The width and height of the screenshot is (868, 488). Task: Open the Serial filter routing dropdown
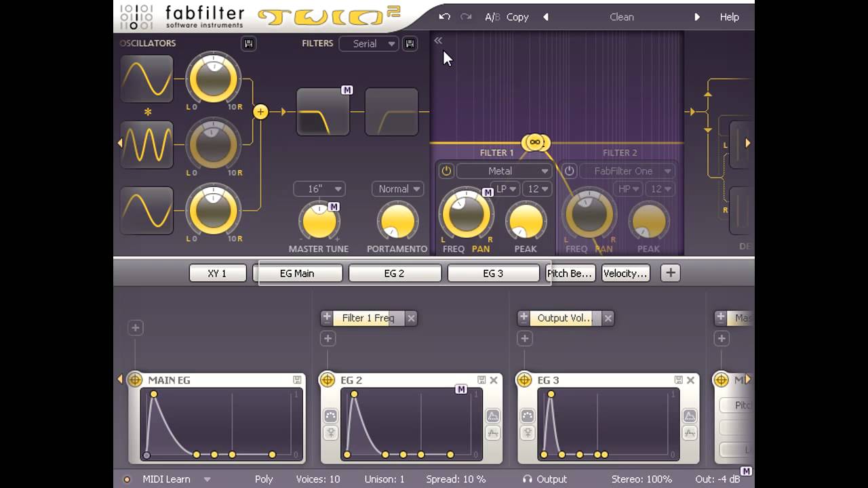(x=370, y=43)
